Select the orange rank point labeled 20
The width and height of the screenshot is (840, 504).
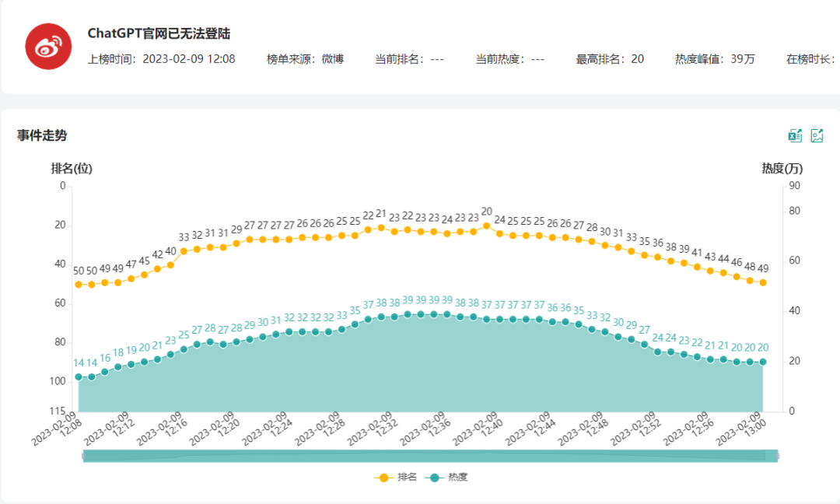486,226
